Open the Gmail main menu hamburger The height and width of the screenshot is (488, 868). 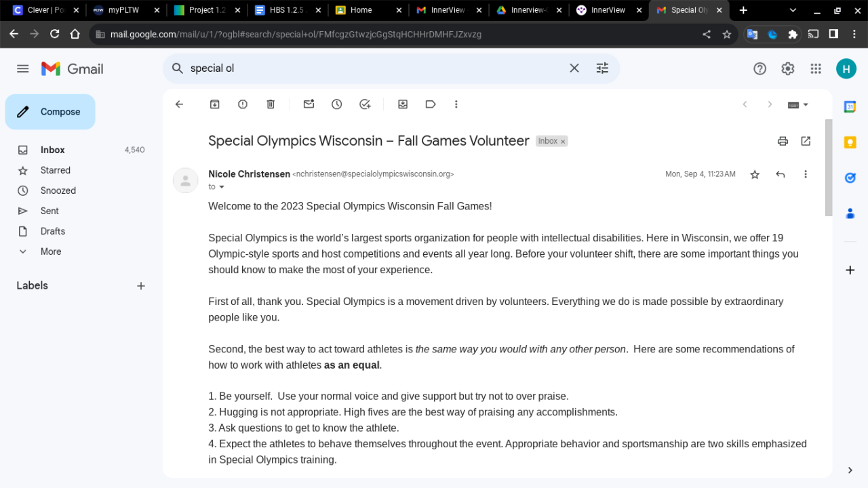pos(23,68)
